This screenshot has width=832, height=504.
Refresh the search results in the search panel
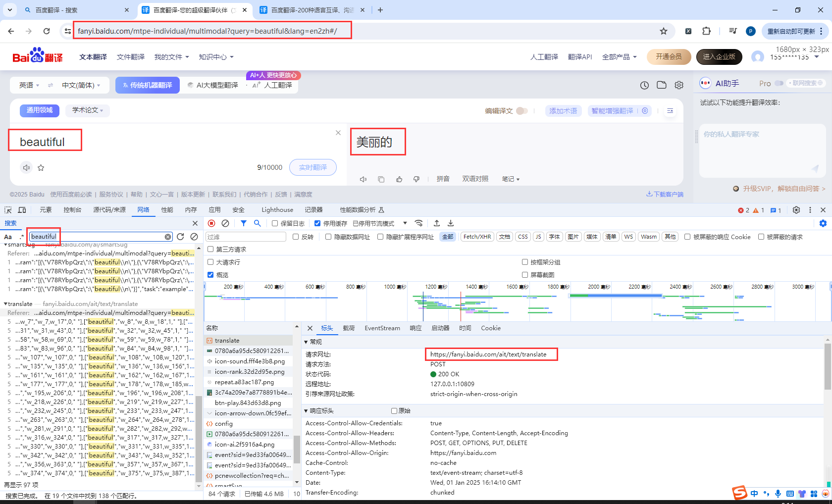point(180,237)
